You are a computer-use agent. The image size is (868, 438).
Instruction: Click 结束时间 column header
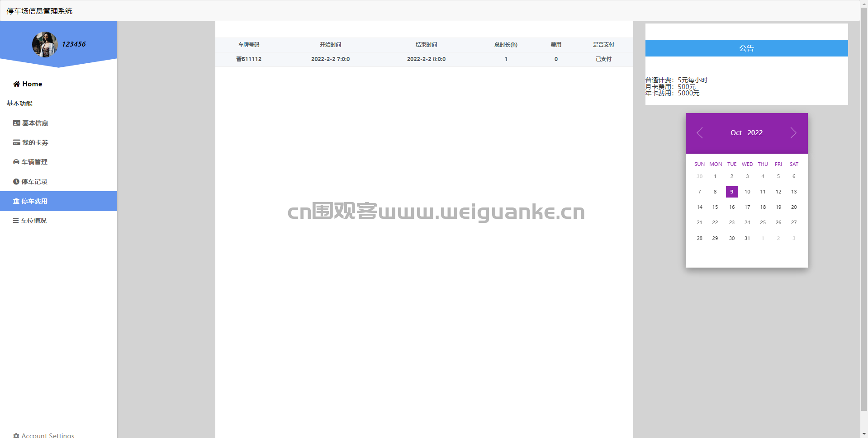click(x=426, y=45)
